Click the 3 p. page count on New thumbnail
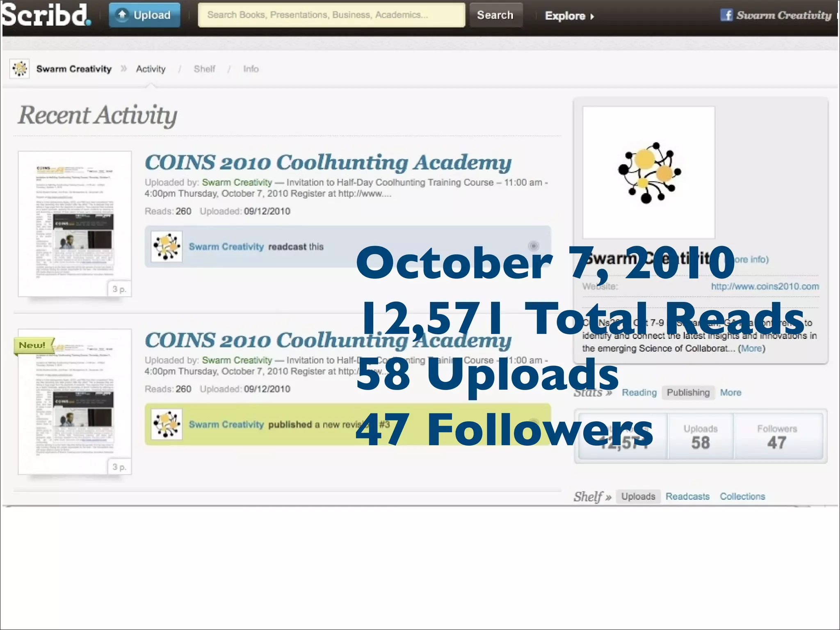Viewport: 840px width, 630px height. (119, 467)
